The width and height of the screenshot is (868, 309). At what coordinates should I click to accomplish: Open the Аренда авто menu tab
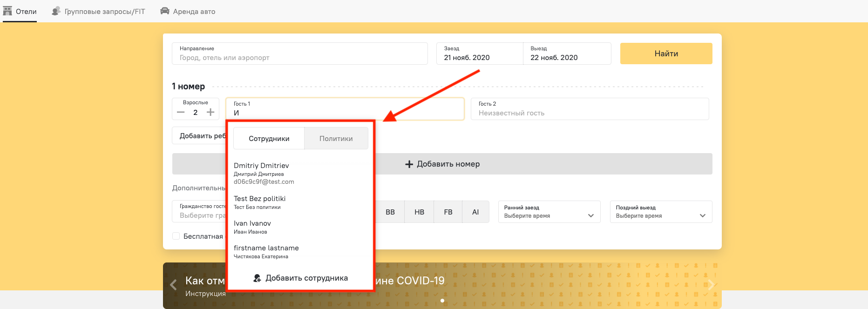pyautogui.click(x=194, y=12)
